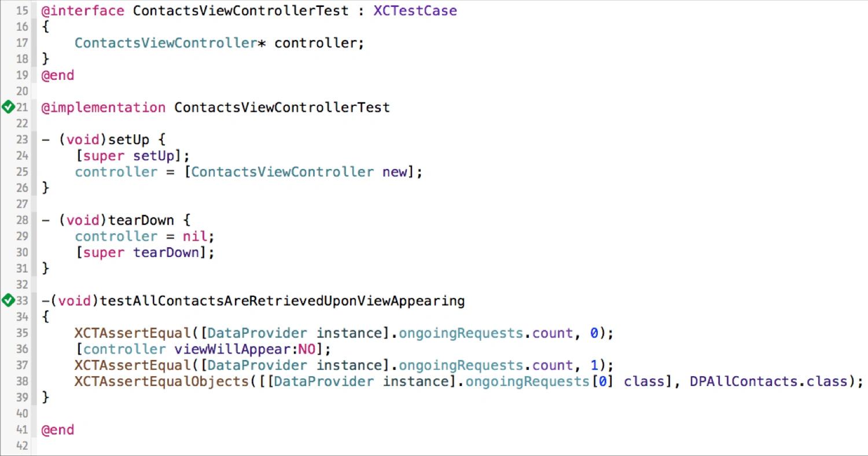868x456 pixels.
Task: Click the 'new' message on line 25
Action: (x=394, y=172)
